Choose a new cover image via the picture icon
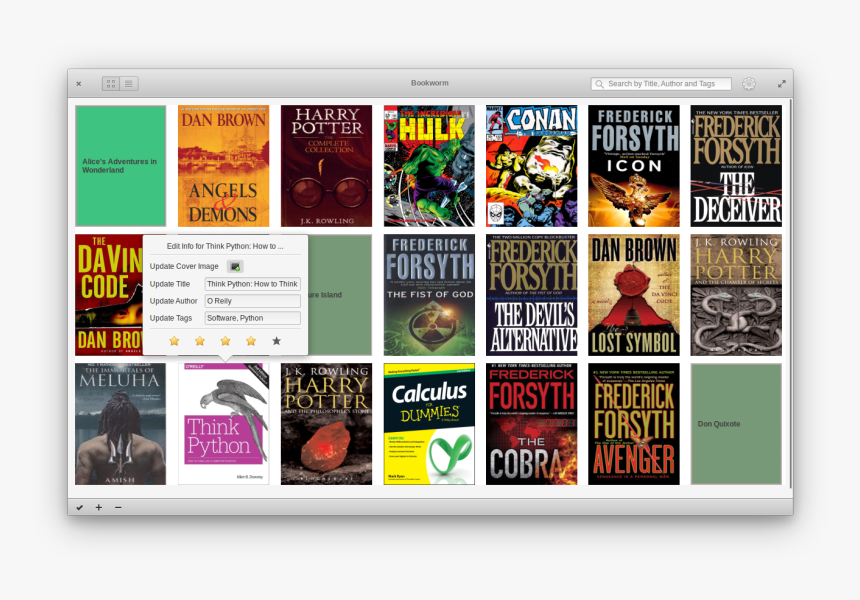Screen dimensions: 860x600 tap(235, 267)
